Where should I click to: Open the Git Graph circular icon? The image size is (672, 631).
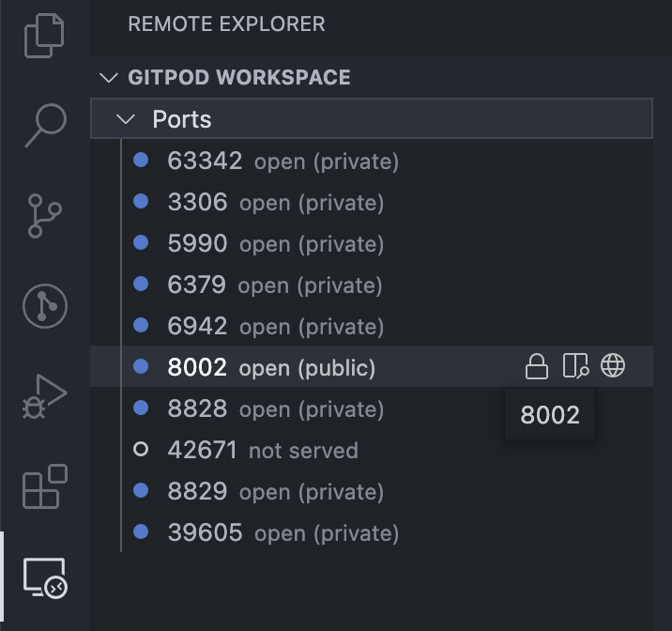pyautogui.click(x=45, y=306)
